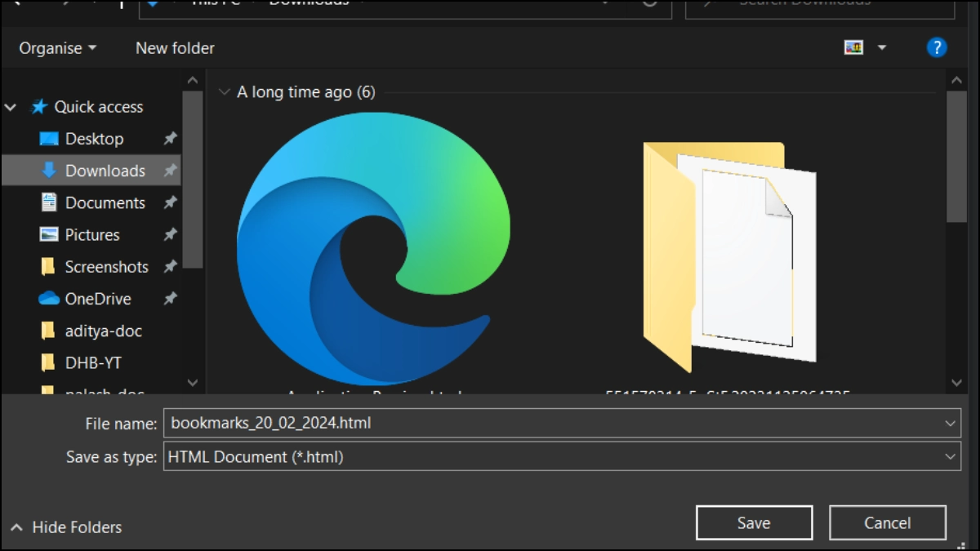980x551 pixels.
Task: Click the pin icon beside Documents
Action: (170, 202)
